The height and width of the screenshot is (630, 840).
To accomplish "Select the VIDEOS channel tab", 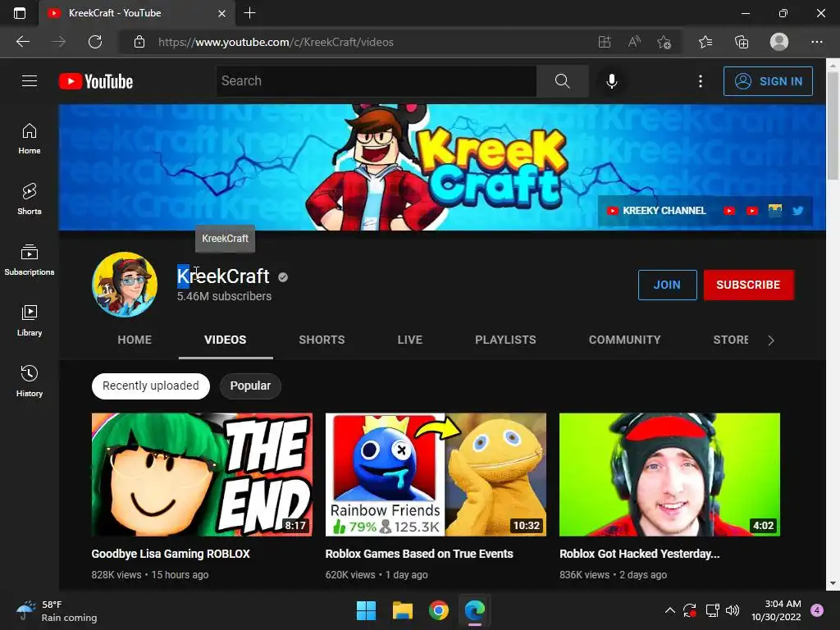I will (226, 340).
